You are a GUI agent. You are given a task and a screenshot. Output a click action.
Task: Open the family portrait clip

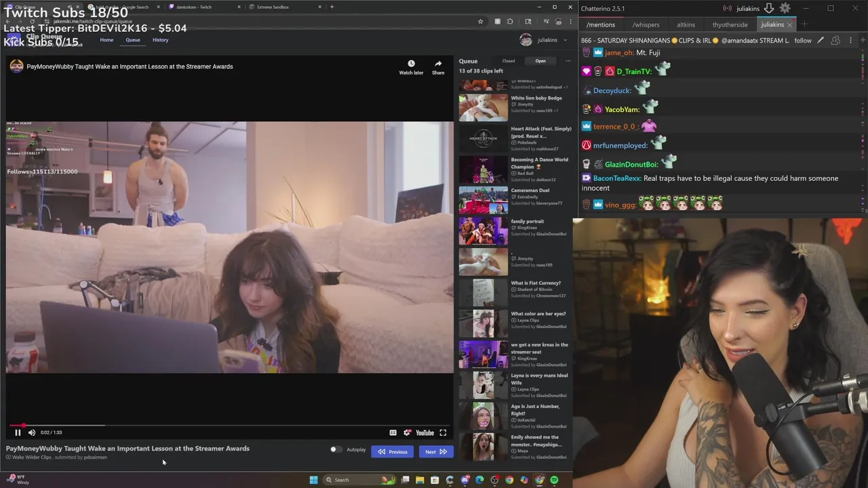click(x=514, y=231)
